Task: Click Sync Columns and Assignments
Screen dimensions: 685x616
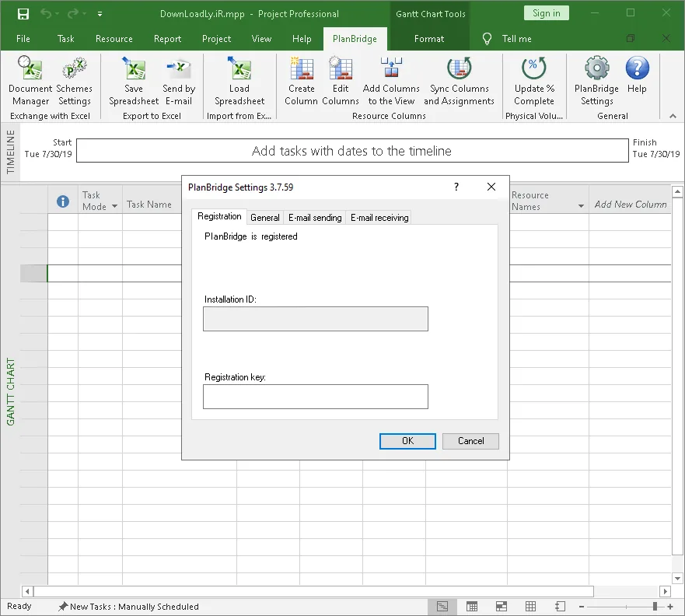Action: (x=459, y=81)
